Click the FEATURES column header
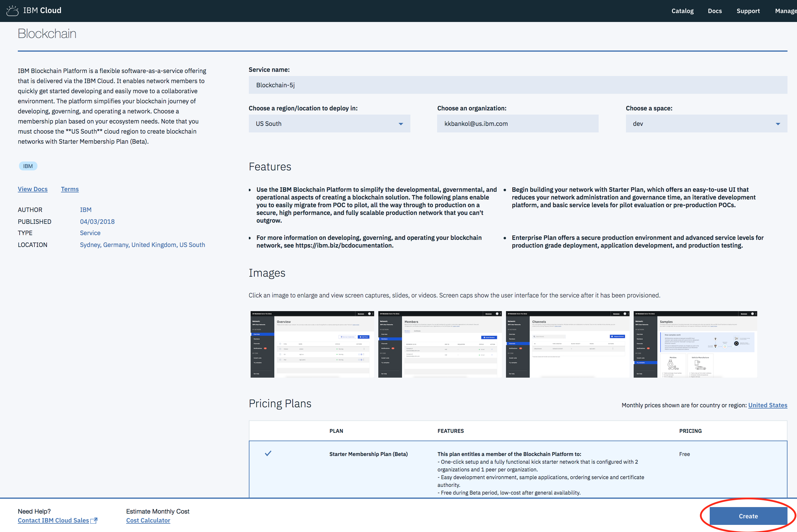Image resolution: width=797 pixels, height=532 pixels. tap(450, 431)
